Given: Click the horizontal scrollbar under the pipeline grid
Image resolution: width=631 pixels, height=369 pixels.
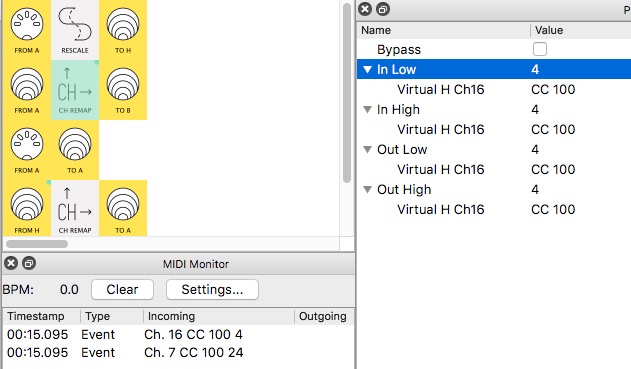Looking at the screenshot, I should [x=37, y=244].
